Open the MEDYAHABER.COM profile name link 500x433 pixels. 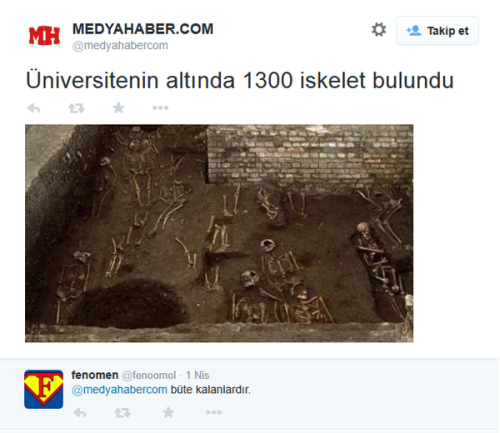(143, 29)
